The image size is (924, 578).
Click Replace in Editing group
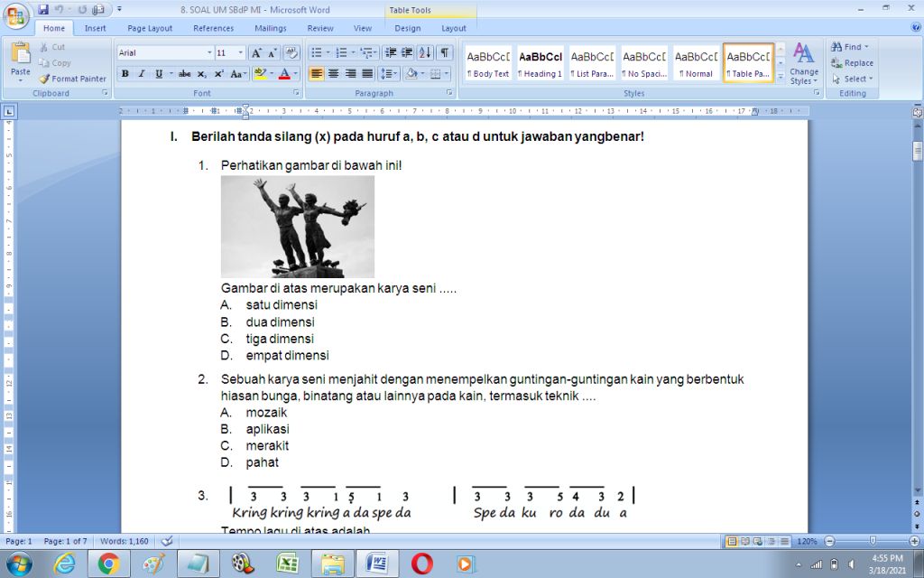[x=852, y=62]
